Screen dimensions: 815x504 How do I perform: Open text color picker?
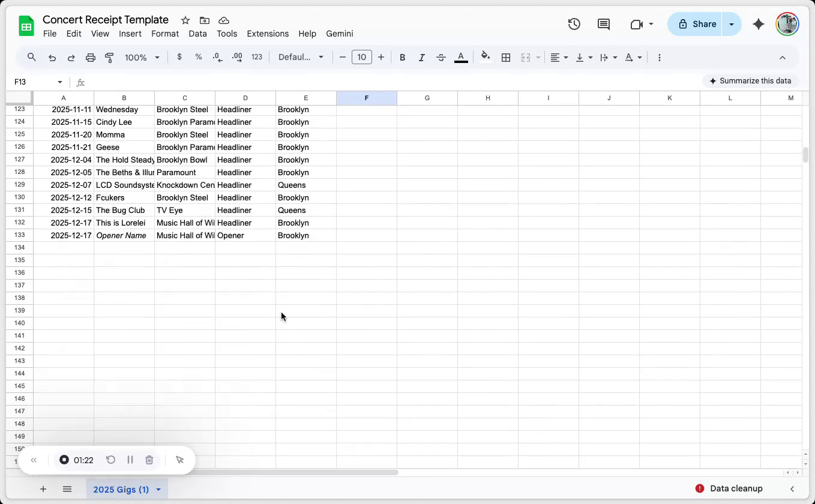[461, 58]
